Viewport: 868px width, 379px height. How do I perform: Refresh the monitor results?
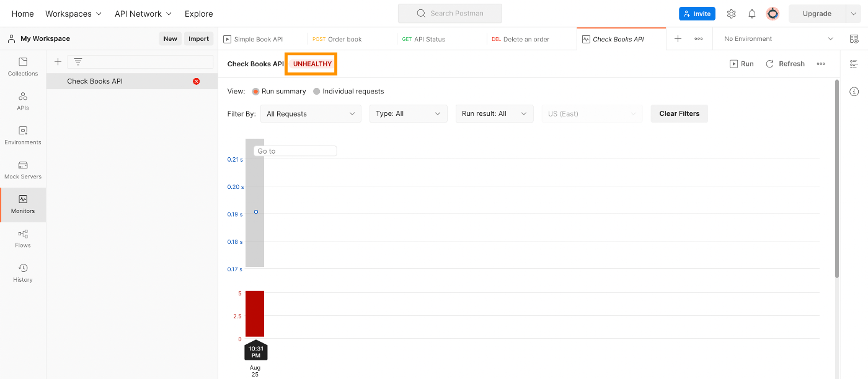pyautogui.click(x=785, y=64)
